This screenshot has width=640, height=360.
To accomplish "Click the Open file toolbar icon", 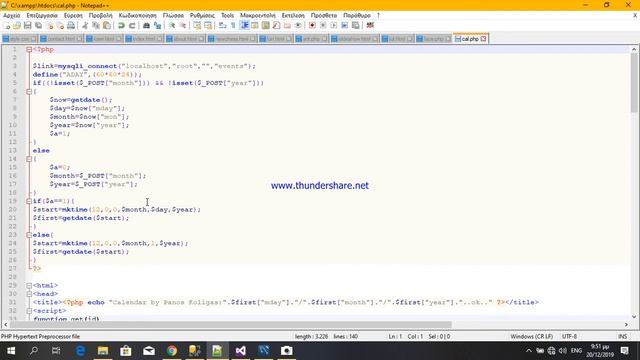I will pyautogui.click(x=17, y=25).
